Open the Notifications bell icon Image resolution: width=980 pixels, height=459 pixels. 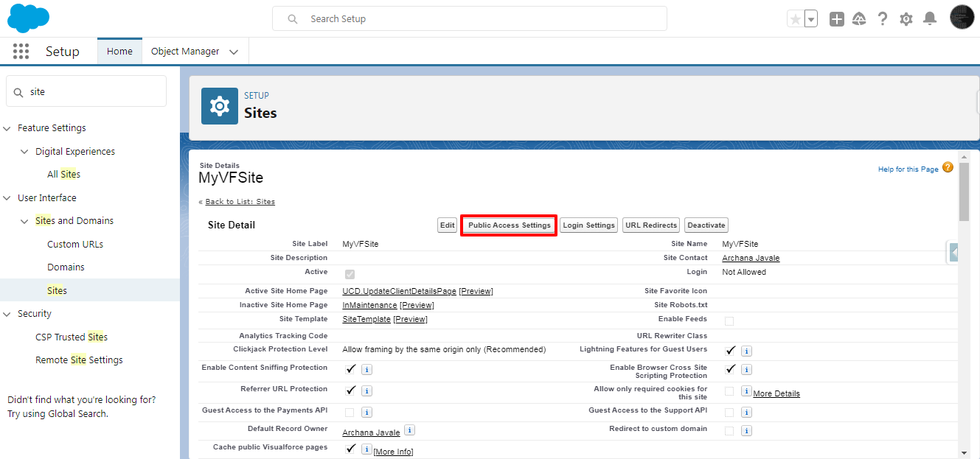point(930,19)
